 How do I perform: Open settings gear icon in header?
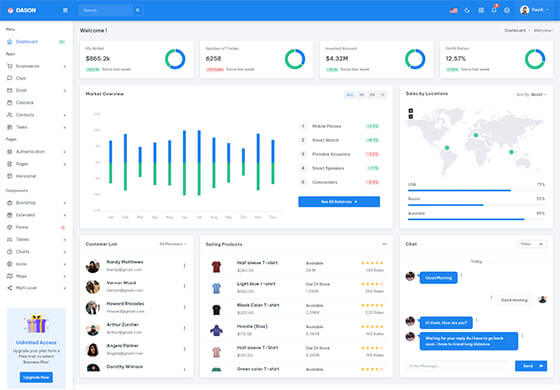coord(507,10)
